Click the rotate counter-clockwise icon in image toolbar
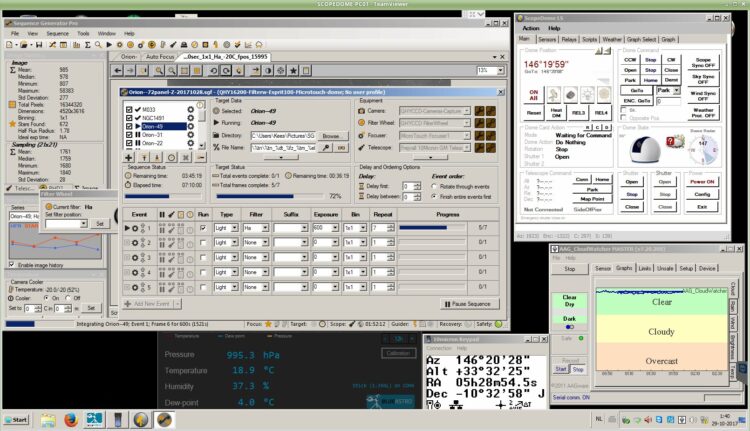 click(213, 71)
